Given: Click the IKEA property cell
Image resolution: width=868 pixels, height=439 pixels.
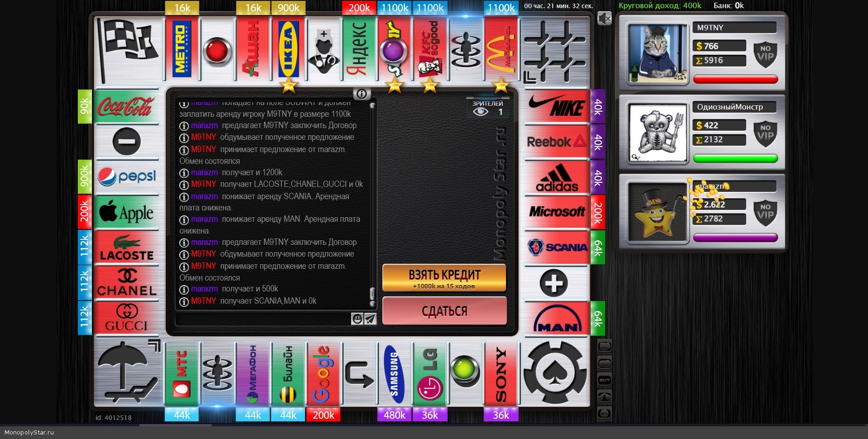Looking at the screenshot, I should pos(288,49).
